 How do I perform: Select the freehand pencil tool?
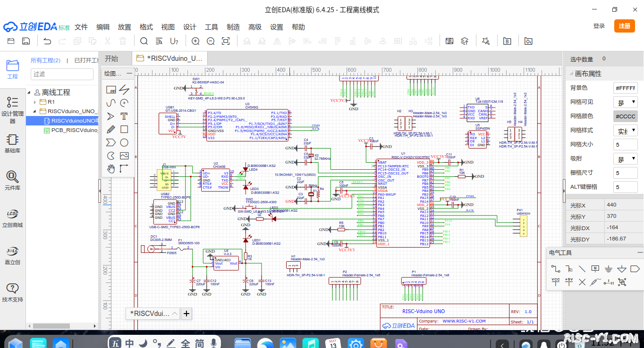pyautogui.click(x=111, y=129)
